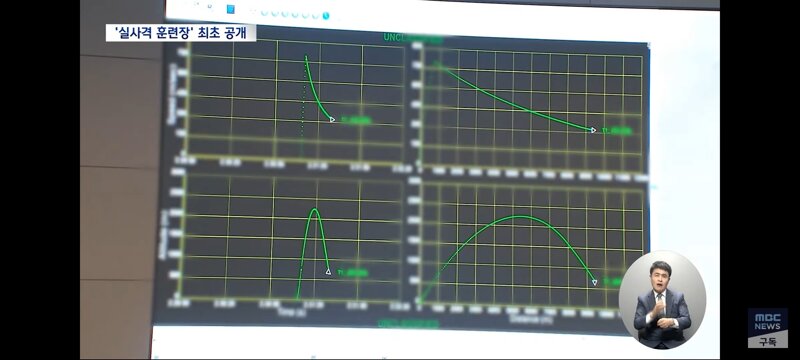Select the sign language interpreter inset
Image resolution: width=800 pixels, height=360 pixels.
coord(662,300)
